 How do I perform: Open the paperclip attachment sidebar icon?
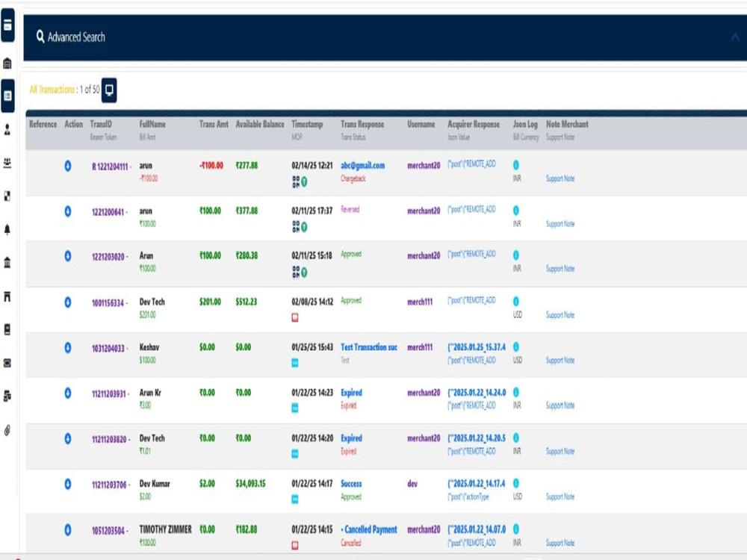point(7,431)
